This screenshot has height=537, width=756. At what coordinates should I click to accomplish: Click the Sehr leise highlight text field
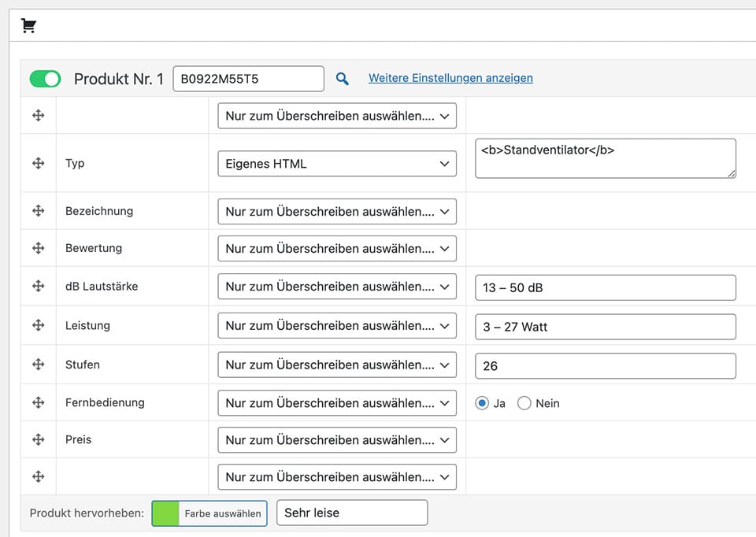[351, 513]
